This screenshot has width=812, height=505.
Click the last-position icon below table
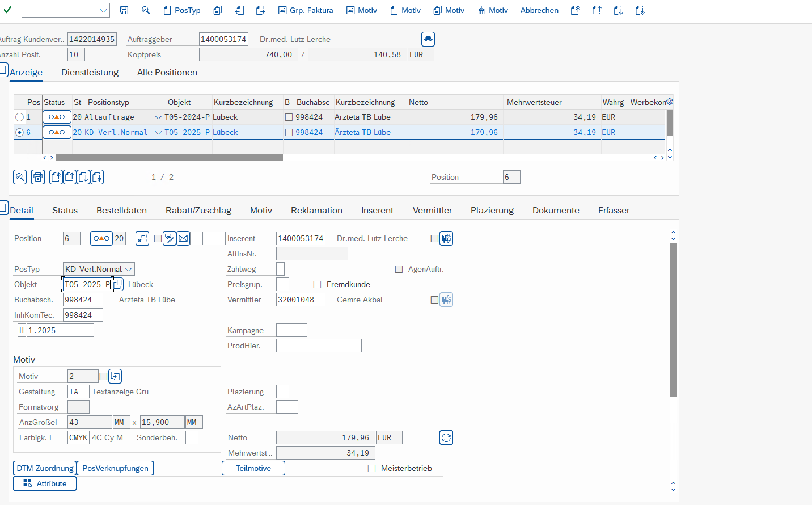[97, 177]
